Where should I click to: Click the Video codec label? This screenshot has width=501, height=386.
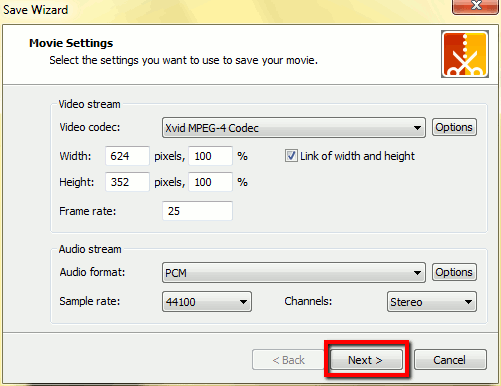click(x=90, y=127)
